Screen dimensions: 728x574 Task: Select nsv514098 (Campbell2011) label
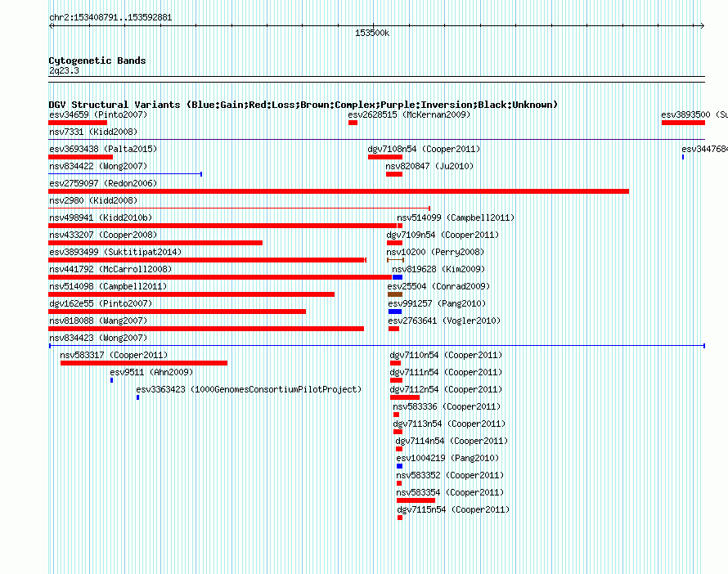(108, 286)
